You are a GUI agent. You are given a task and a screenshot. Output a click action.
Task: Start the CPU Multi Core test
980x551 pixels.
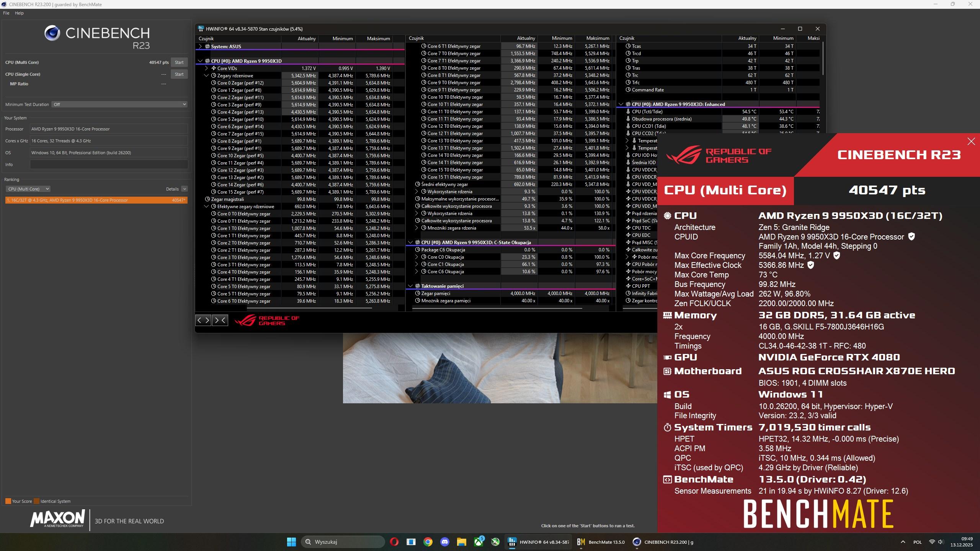coord(179,62)
